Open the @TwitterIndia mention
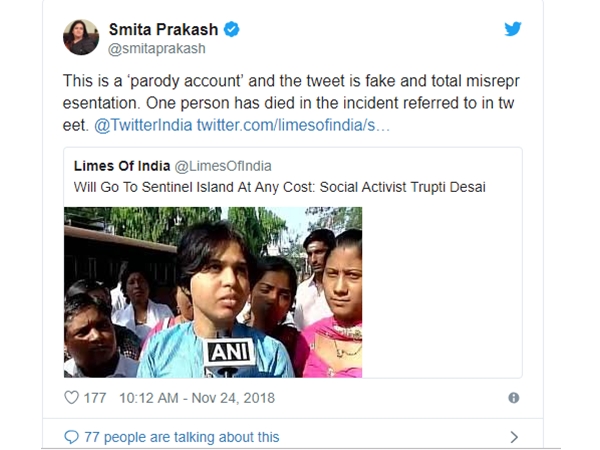The width and height of the screenshot is (600, 450). pos(143,125)
